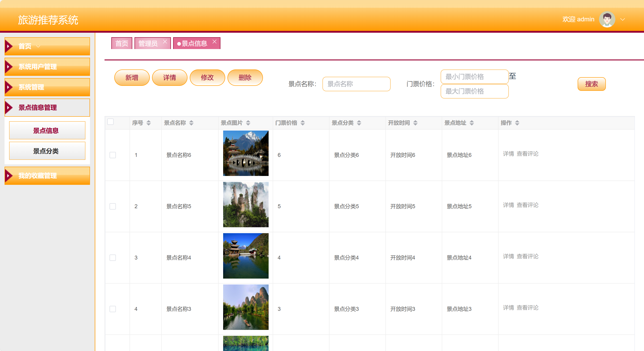Open the thumbnail image of 景点名称3
644x351 pixels.
click(x=246, y=307)
